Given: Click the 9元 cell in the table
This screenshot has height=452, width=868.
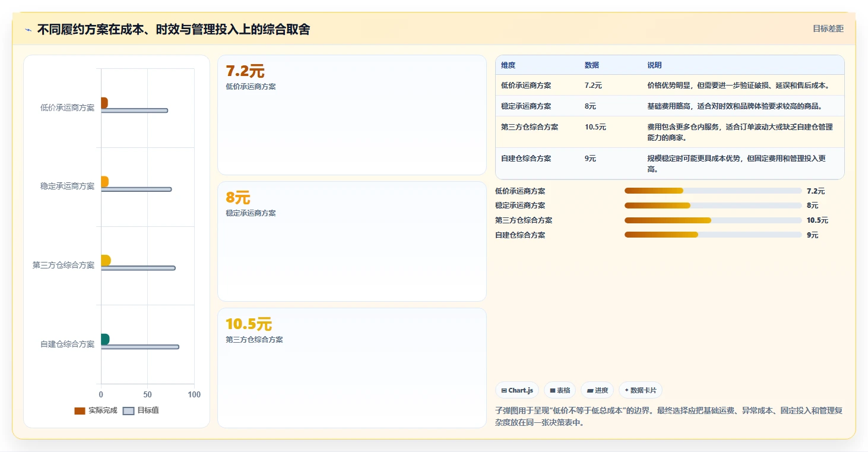Looking at the screenshot, I should click(x=591, y=159).
